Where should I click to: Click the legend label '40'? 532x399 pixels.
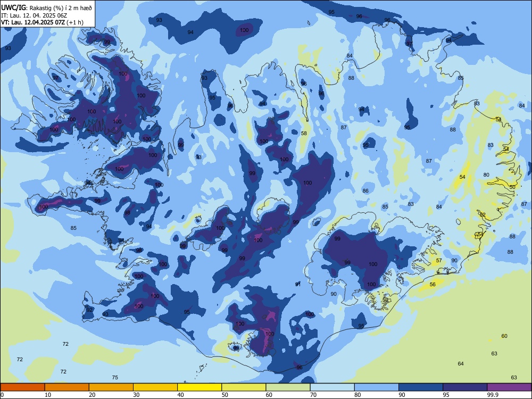point(180,395)
